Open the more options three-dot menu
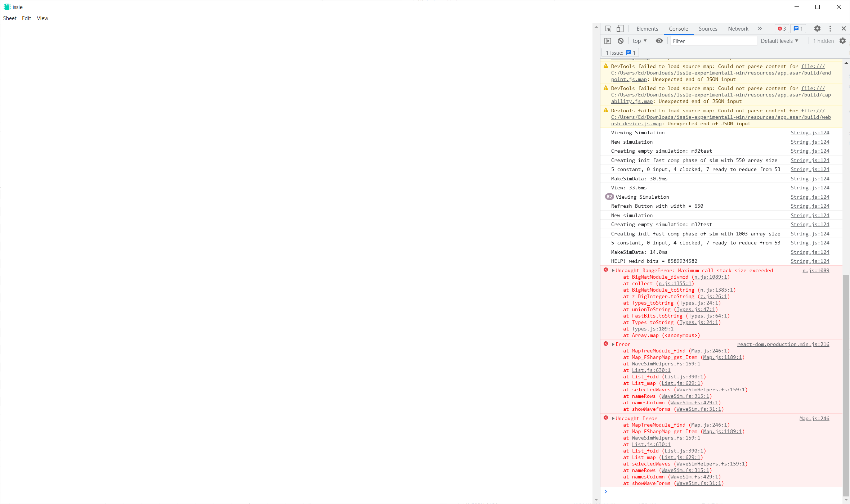The height and width of the screenshot is (504, 850). [830, 28]
